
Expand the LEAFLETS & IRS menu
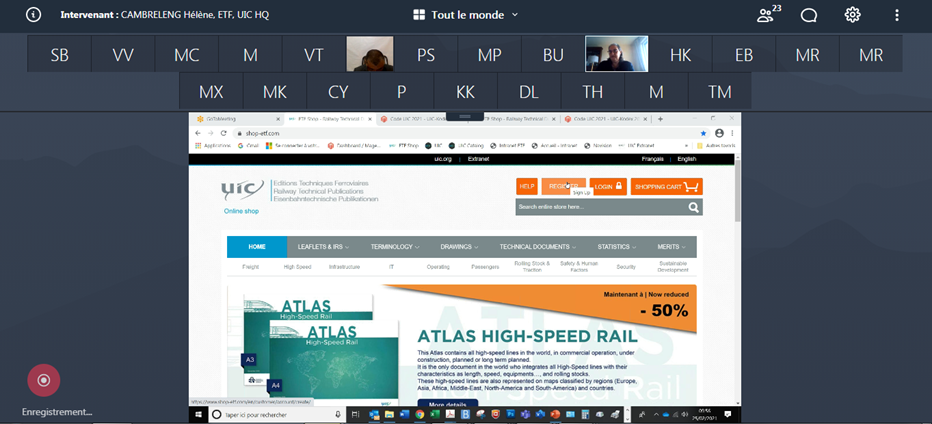[323, 247]
